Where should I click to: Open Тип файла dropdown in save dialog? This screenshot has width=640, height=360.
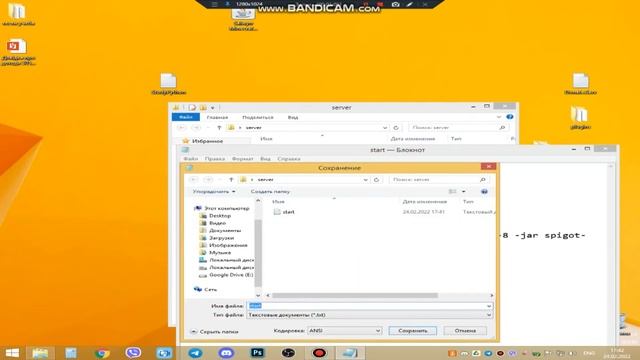point(369,315)
